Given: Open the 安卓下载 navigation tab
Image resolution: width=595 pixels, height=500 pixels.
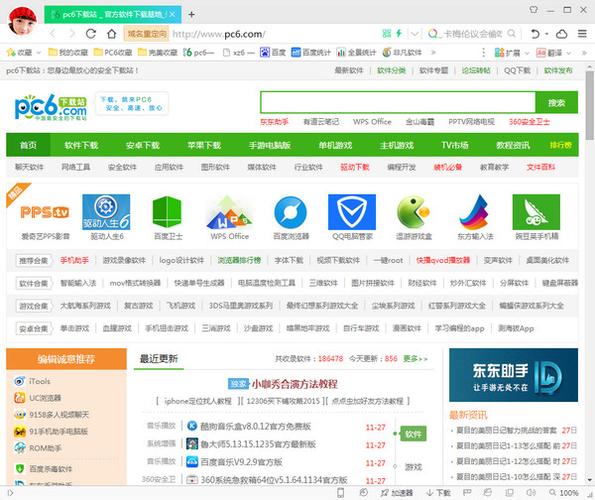Looking at the screenshot, I should [143, 145].
